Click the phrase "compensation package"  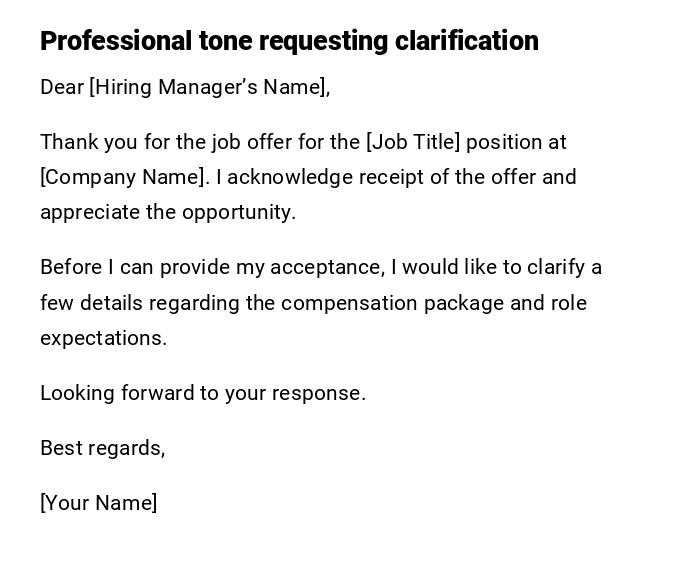[392, 303]
